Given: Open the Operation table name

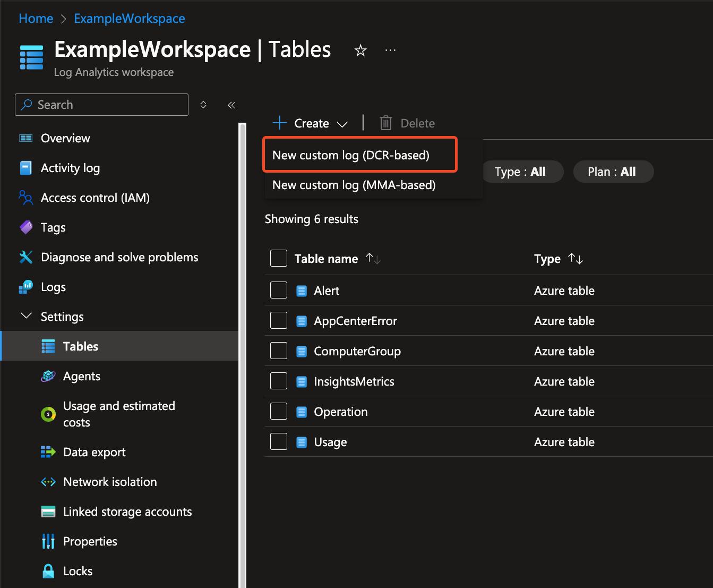Looking at the screenshot, I should click(x=341, y=412).
